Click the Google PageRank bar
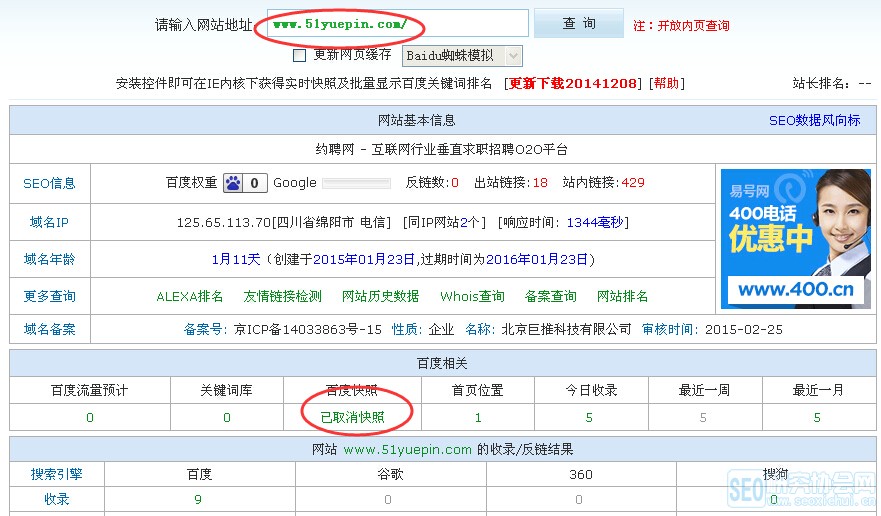The width and height of the screenshot is (881, 516). coord(356,183)
